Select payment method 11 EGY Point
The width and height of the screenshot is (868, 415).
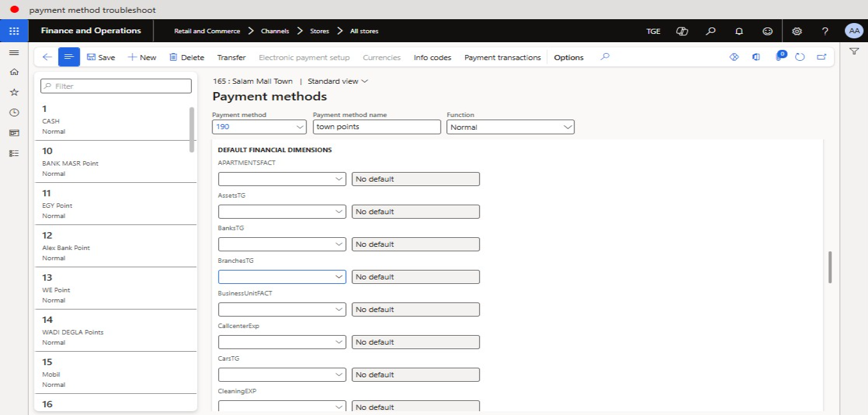[115, 204]
